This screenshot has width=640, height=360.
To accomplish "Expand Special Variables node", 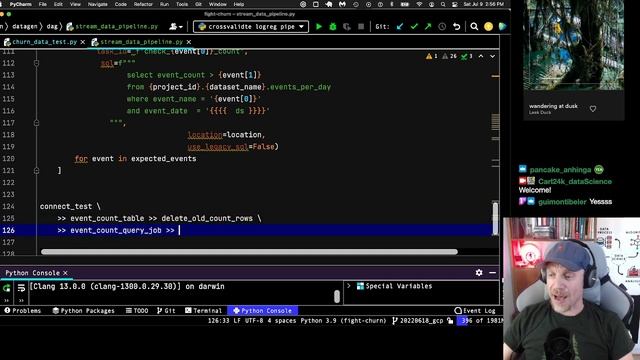I will tap(349, 286).
